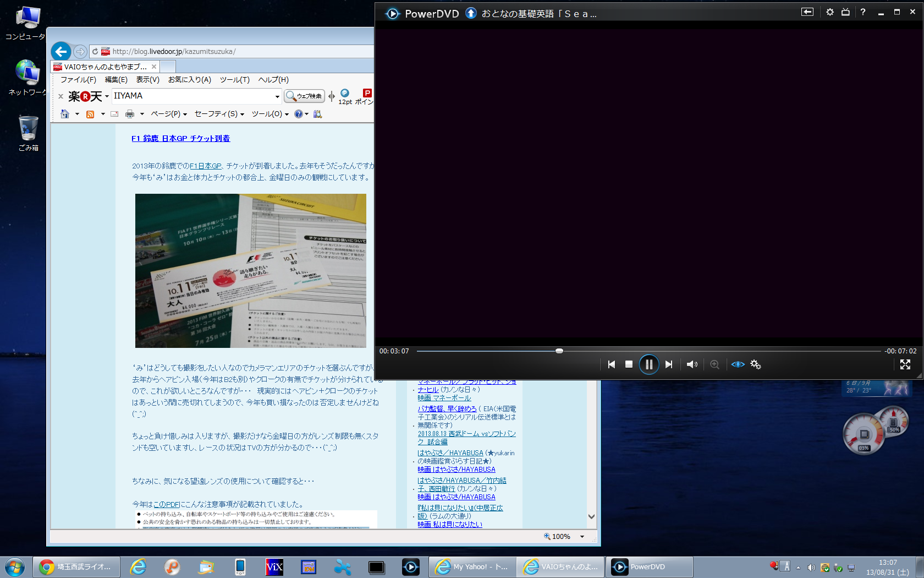Open a new IE tab
The height and width of the screenshot is (578, 924).
tap(168, 67)
